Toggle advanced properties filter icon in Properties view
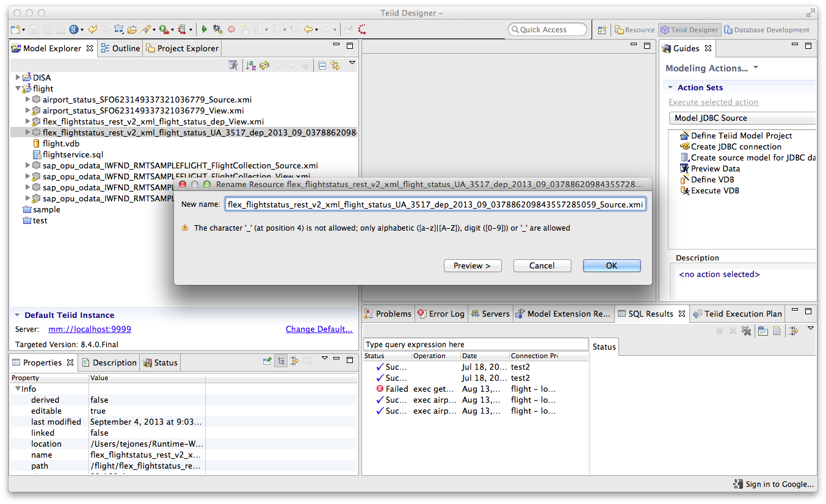 point(294,361)
